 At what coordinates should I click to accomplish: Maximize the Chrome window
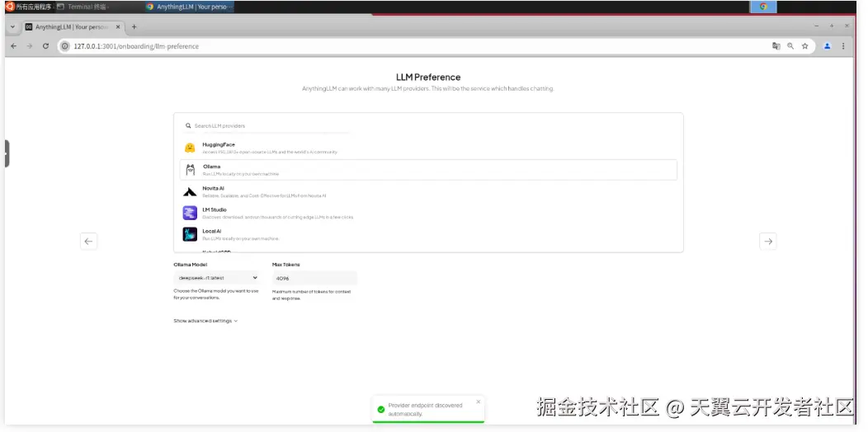click(x=832, y=26)
